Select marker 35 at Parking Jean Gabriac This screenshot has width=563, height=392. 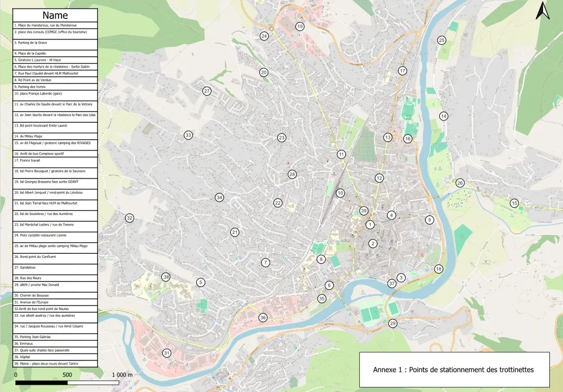point(322,298)
